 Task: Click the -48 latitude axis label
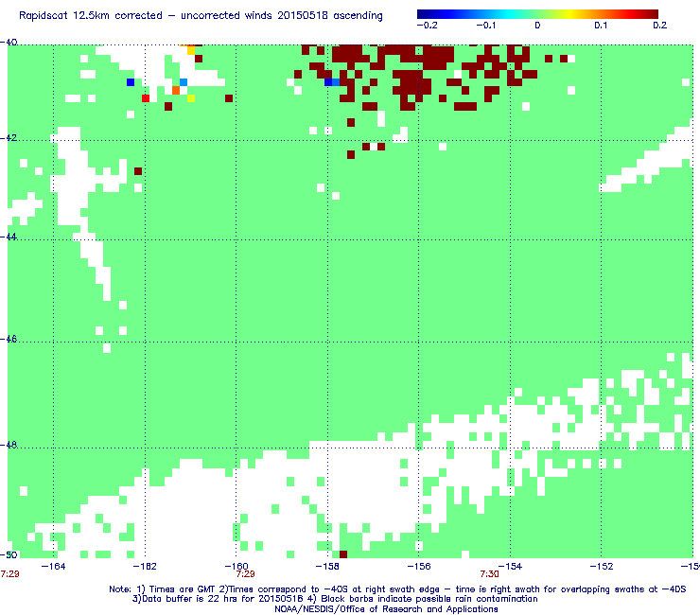pos(9,445)
